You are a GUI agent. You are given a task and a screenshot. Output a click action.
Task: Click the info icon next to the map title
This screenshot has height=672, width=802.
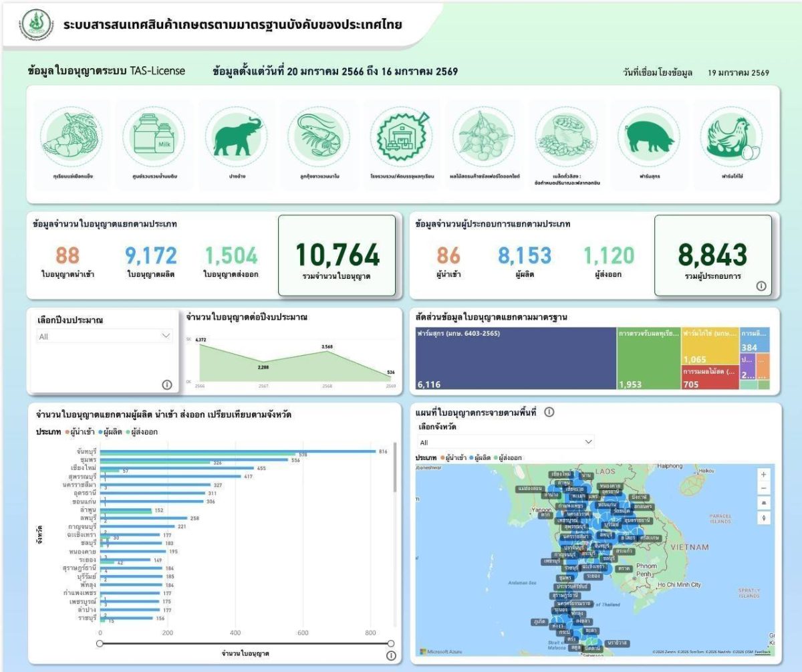pos(549,413)
